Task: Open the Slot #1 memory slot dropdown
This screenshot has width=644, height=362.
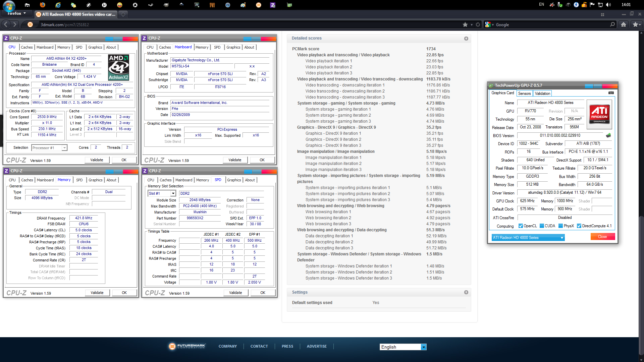Action: pos(162,193)
